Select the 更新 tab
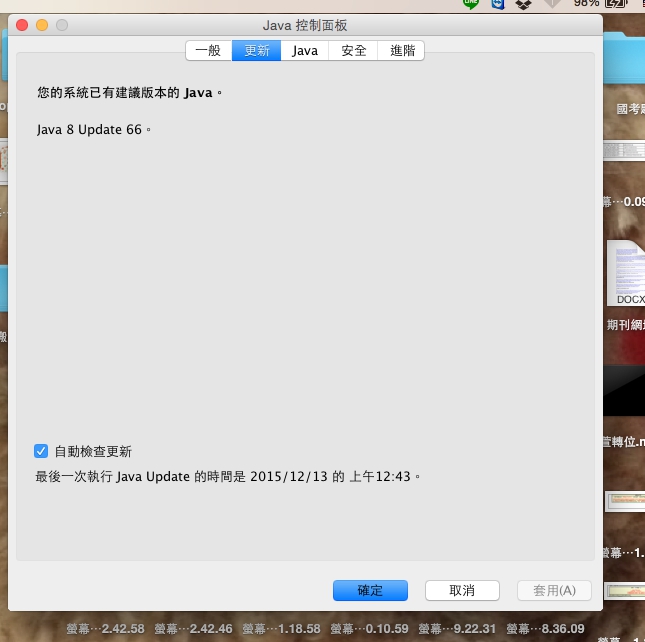The width and height of the screenshot is (645, 642). pyautogui.click(x=257, y=51)
